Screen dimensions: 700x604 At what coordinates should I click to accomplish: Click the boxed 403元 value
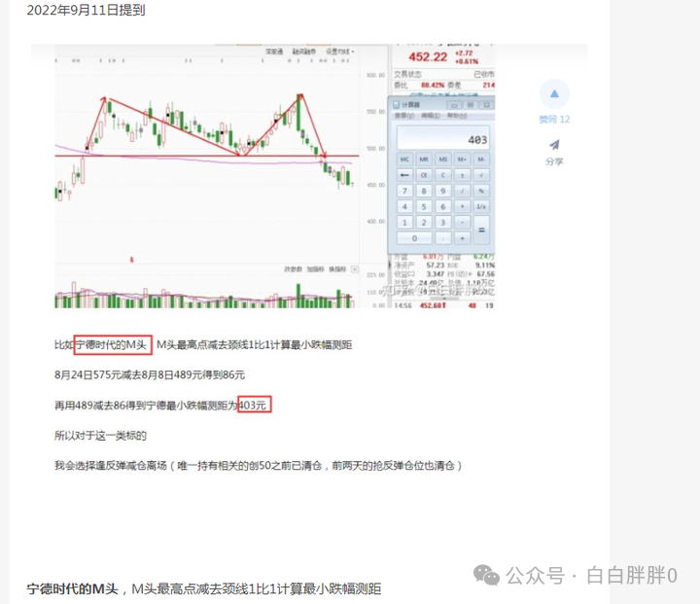point(254,405)
